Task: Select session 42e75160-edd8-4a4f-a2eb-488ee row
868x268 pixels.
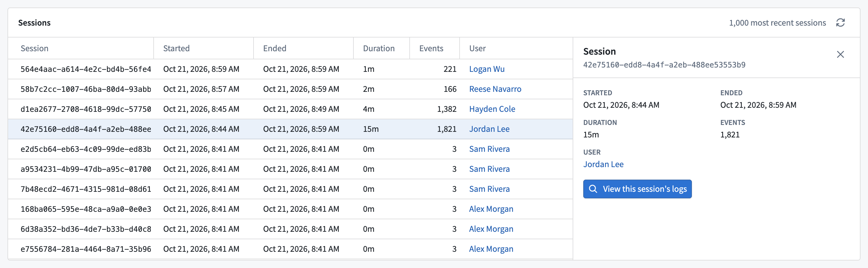Action: 290,129
